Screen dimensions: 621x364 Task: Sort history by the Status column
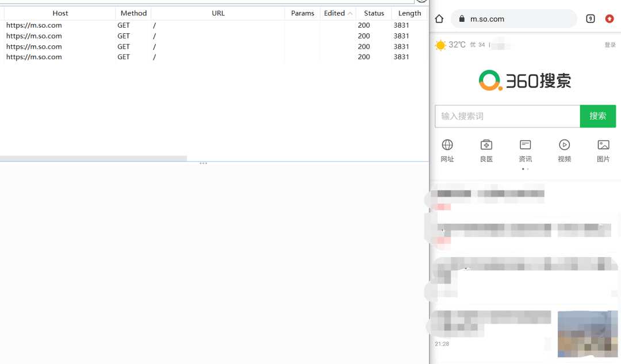pyautogui.click(x=374, y=13)
